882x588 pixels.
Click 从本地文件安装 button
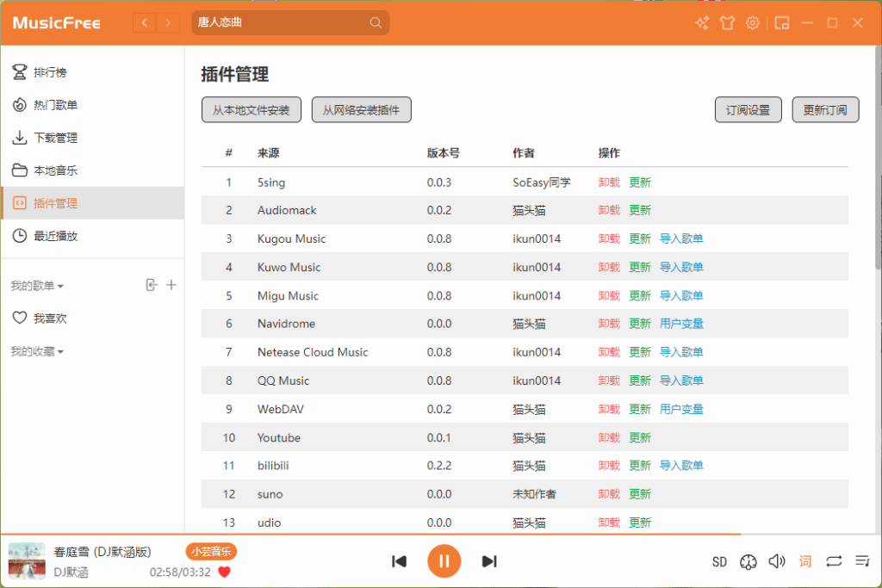point(252,109)
